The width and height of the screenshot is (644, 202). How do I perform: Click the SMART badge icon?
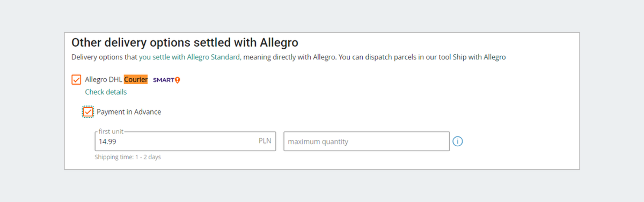tap(166, 80)
